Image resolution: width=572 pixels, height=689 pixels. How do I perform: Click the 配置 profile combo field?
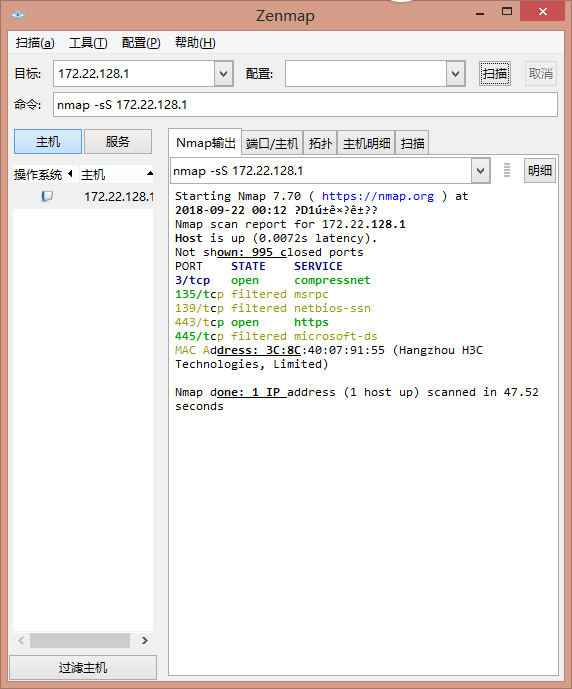pyautogui.click(x=366, y=73)
